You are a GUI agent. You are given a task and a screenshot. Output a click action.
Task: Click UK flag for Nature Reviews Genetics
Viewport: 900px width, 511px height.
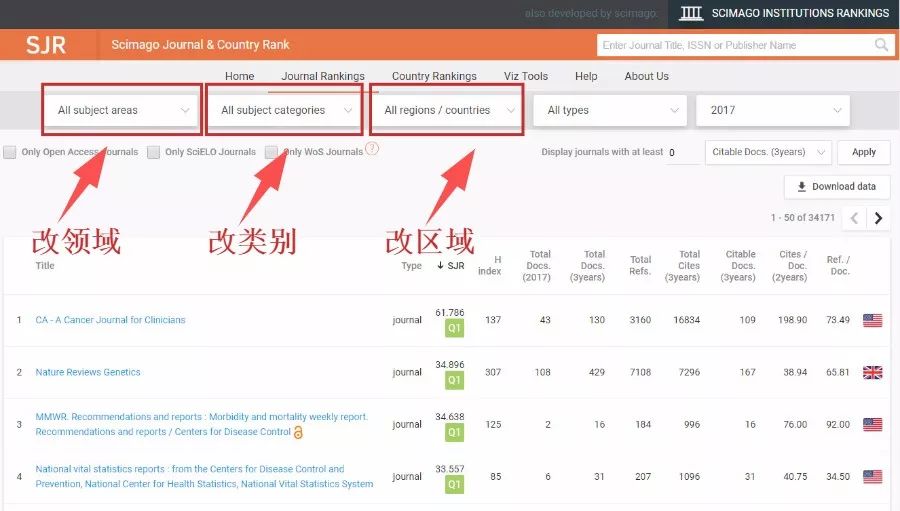point(872,373)
